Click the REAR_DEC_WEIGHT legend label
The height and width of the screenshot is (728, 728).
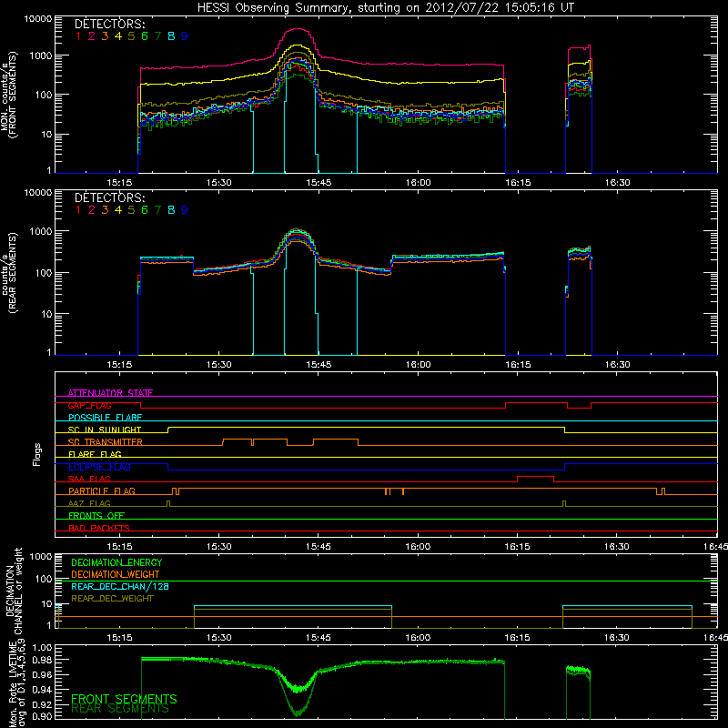tap(112, 599)
